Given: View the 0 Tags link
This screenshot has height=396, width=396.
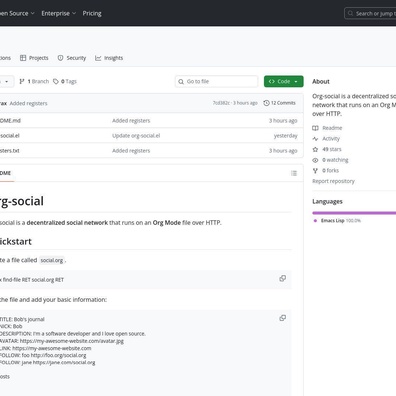Looking at the screenshot, I should tap(65, 81).
